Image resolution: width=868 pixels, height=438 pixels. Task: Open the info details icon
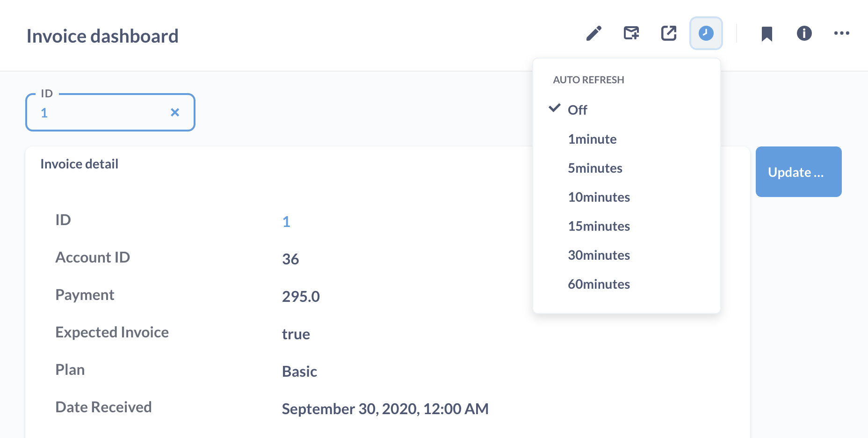(804, 33)
